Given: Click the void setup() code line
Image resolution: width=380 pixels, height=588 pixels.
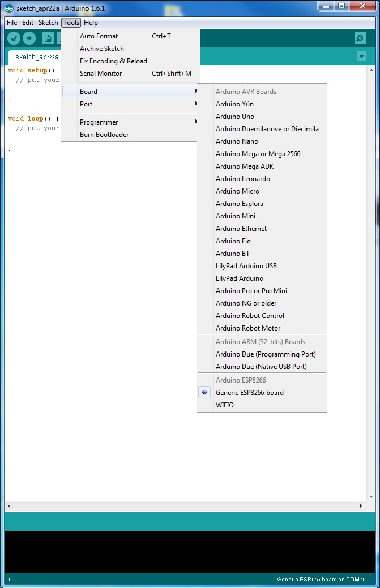Looking at the screenshot, I should pyautogui.click(x=31, y=70).
